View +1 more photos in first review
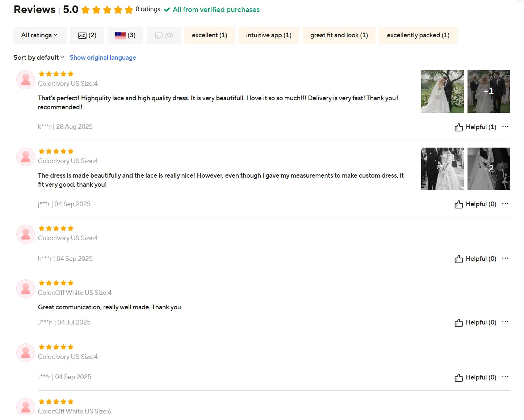The image size is (524, 420). [489, 92]
